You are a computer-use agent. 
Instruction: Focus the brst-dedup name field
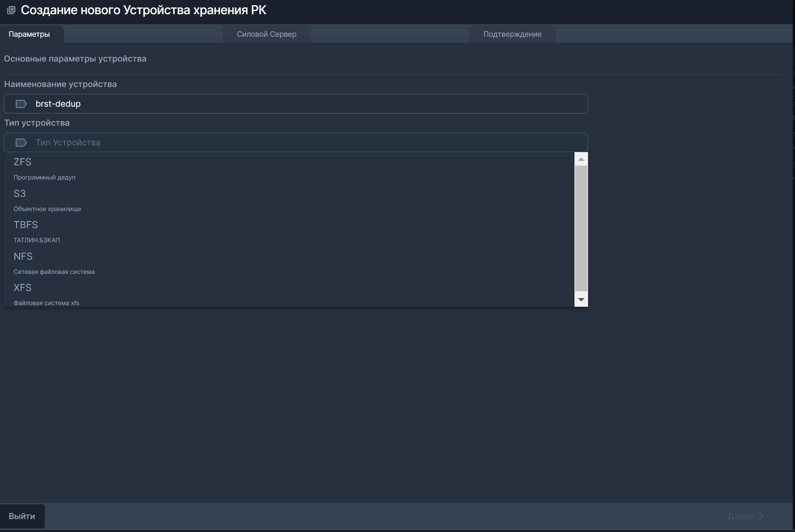pos(295,104)
